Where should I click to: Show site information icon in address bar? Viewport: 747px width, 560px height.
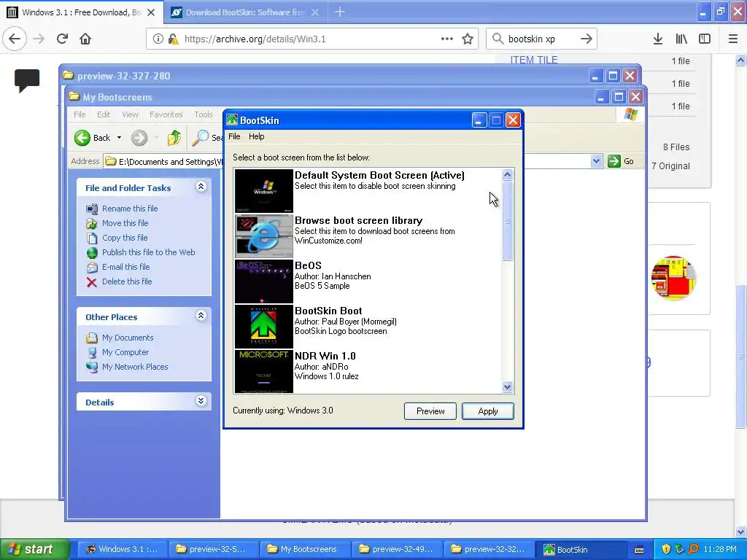tap(158, 39)
